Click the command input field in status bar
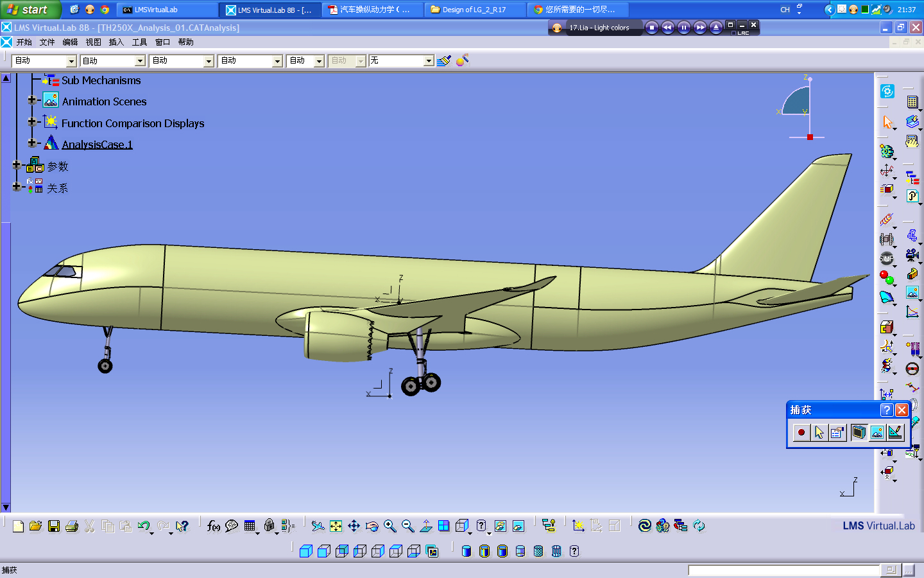The width and height of the screenshot is (924, 578). point(783,570)
